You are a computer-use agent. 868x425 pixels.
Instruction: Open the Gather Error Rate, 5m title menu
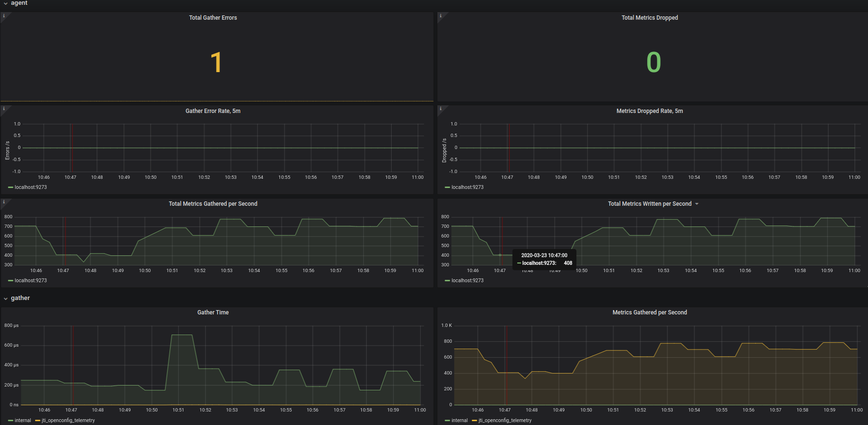point(213,111)
